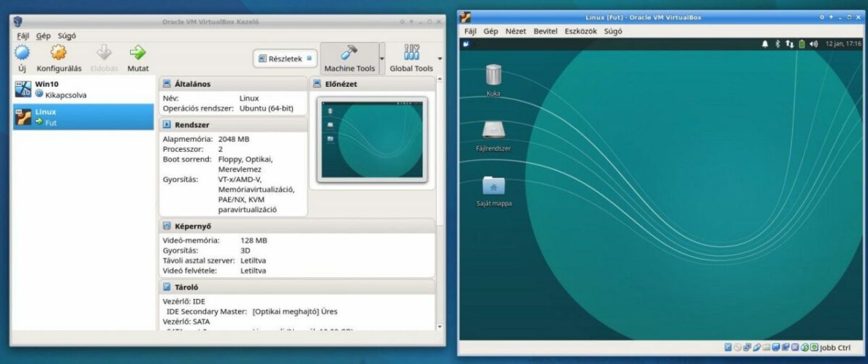Open whisker menu icon in guest panel

pos(466,43)
